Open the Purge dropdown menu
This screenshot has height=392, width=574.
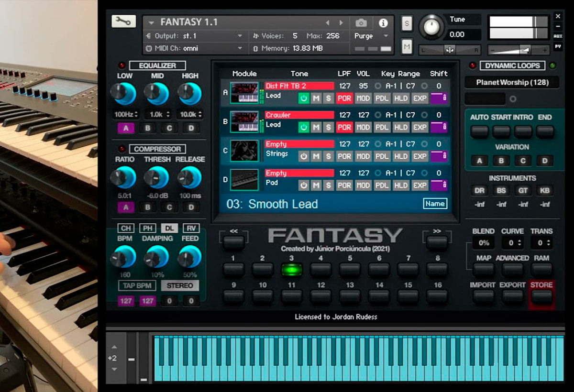[x=371, y=36]
